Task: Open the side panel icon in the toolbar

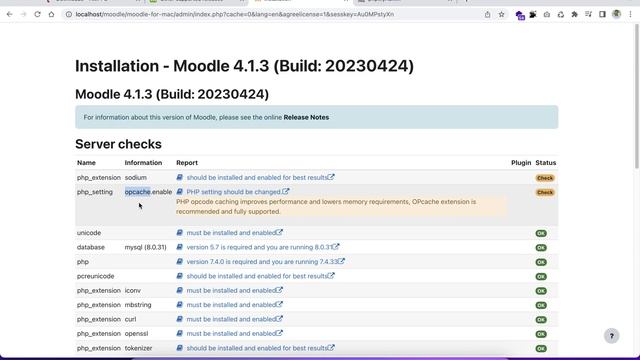Action: 602,14
